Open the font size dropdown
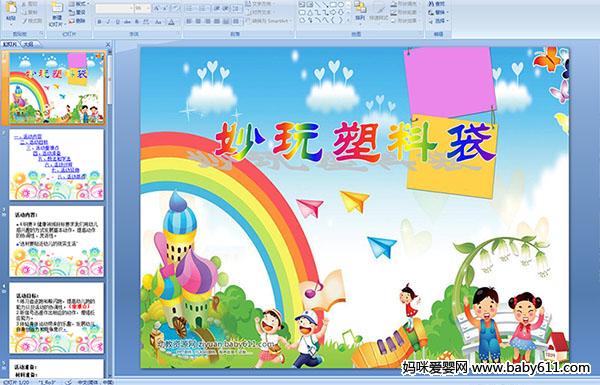The image size is (600, 385). [142, 8]
